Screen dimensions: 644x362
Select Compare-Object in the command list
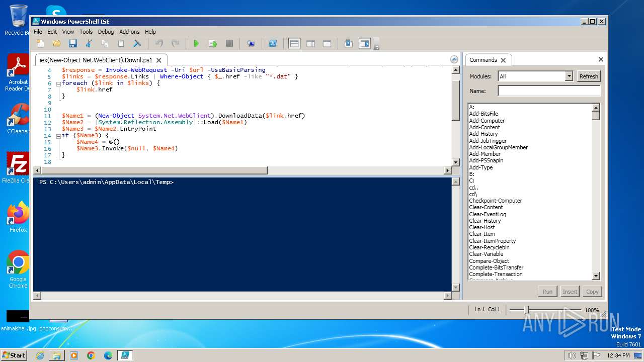[489, 261]
